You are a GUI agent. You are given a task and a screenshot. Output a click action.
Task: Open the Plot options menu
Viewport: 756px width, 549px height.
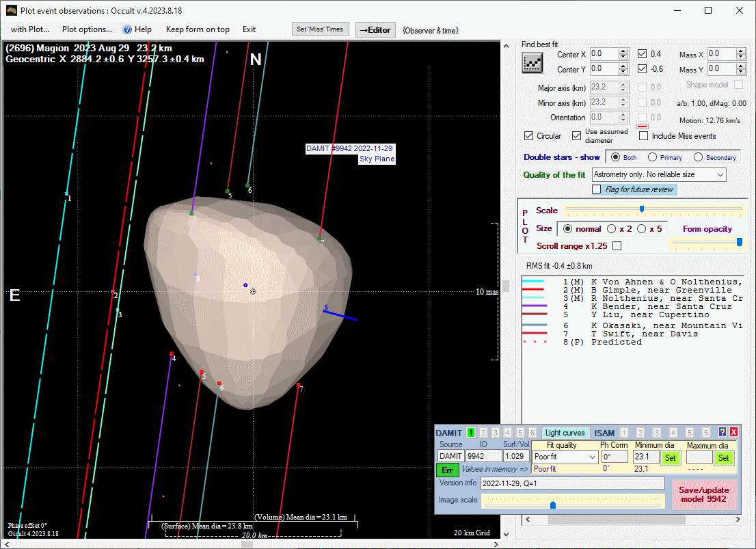pos(87,29)
